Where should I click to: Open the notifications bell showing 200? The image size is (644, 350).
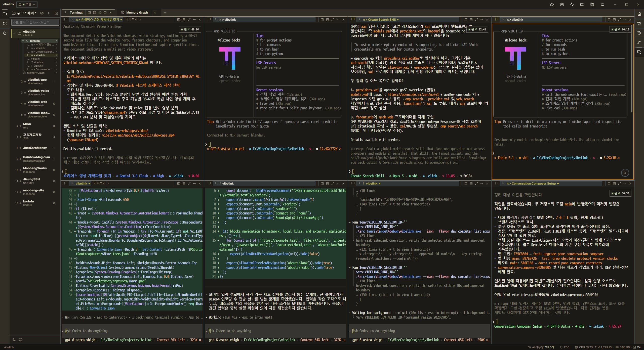pos(565,347)
